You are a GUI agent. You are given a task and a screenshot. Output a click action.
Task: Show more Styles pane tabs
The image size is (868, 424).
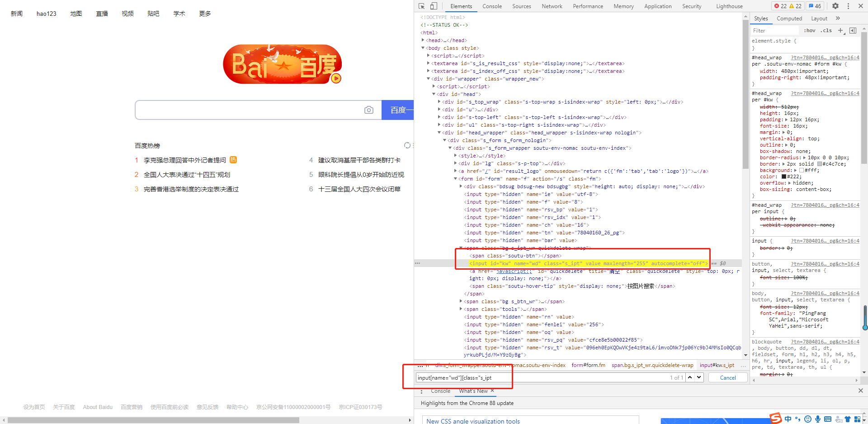[x=838, y=18]
